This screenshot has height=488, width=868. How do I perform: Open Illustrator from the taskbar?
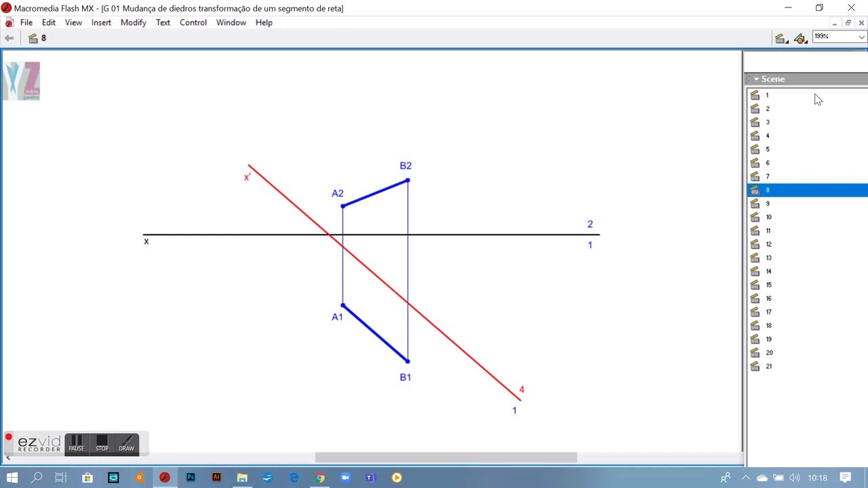(x=216, y=478)
